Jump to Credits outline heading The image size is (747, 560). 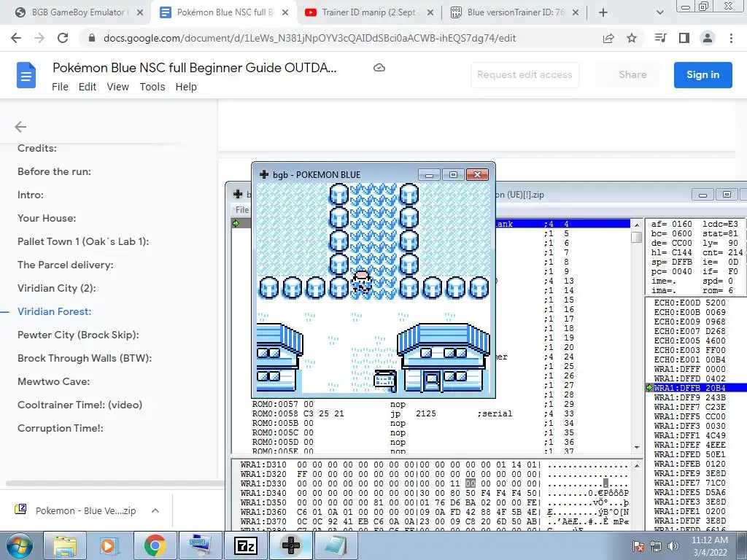(x=37, y=148)
